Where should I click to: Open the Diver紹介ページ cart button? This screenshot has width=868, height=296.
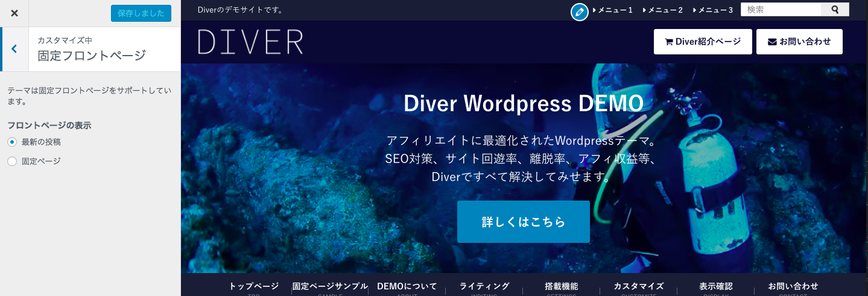(x=703, y=42)
